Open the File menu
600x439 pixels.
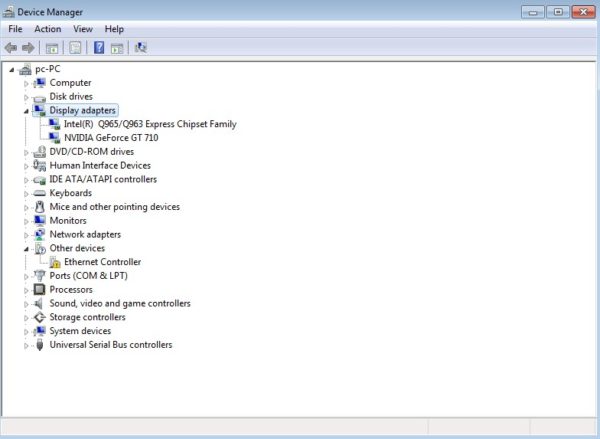point(15,29)
